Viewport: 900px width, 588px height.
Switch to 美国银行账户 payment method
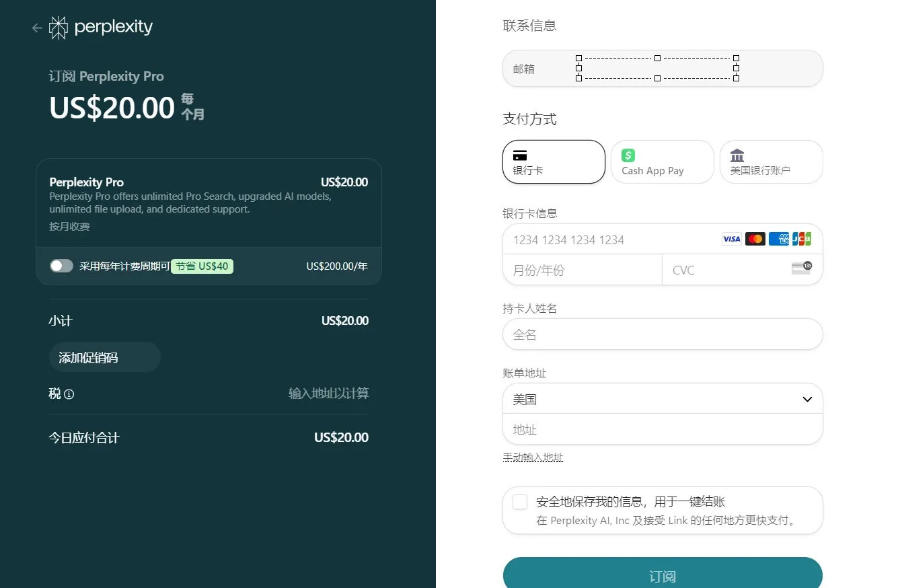[771, 161]
